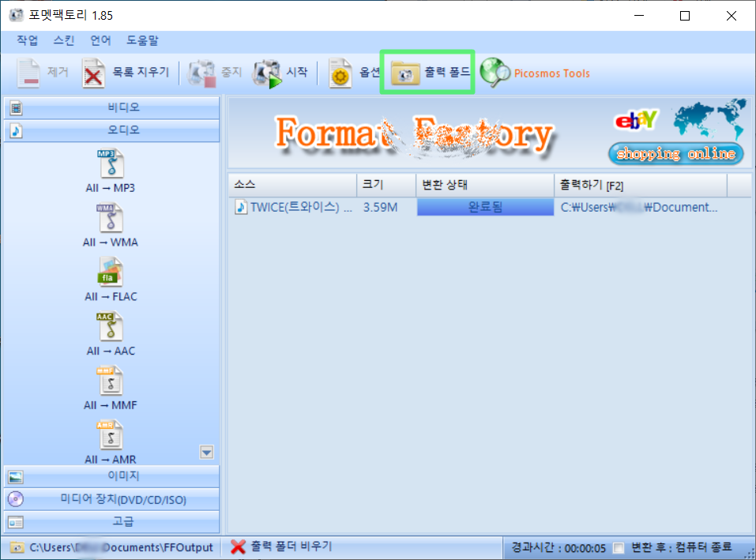
Task: Minimize the 포멧팩토리 window
Action: tap(639, 16)
